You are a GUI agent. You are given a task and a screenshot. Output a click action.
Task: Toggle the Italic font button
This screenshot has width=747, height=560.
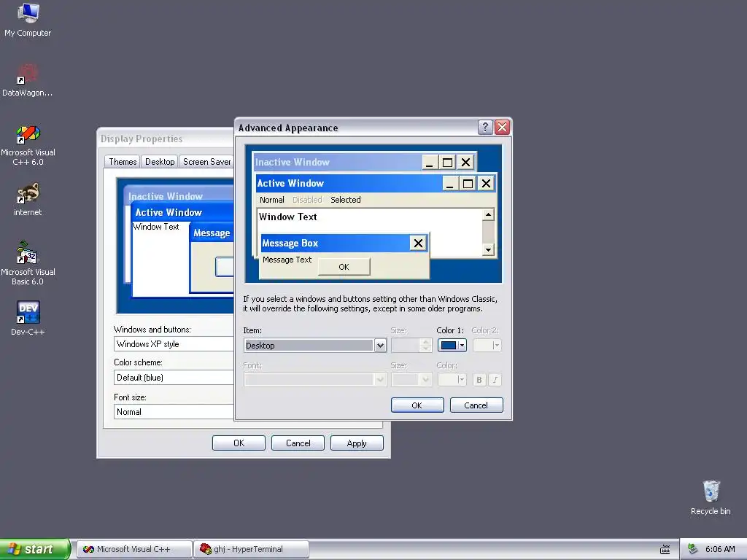click(495, 379)
